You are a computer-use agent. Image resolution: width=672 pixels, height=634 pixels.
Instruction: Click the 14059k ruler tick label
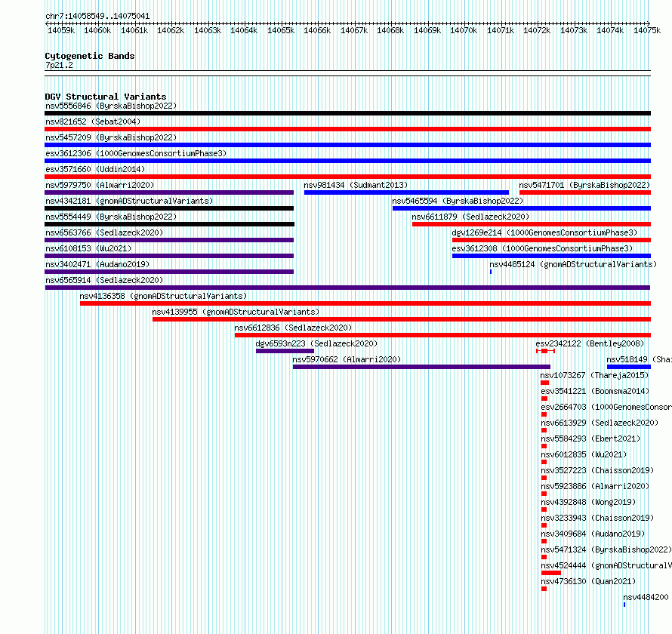(61, 30)
